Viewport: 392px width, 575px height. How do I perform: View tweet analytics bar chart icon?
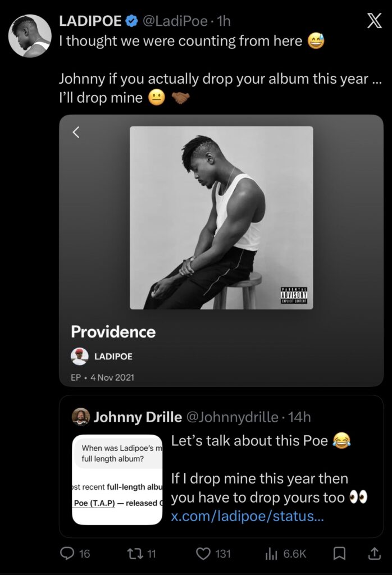pos(272,554)
